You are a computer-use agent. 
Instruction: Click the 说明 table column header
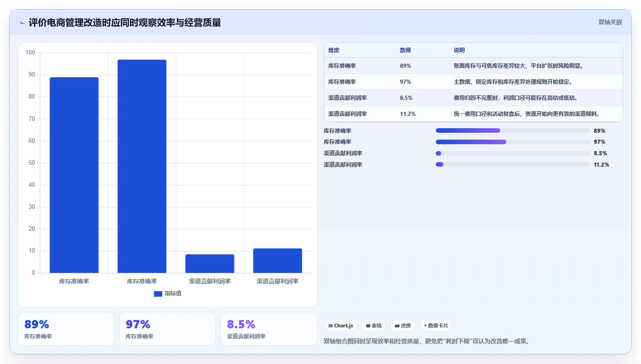click(x=459, y=50)
